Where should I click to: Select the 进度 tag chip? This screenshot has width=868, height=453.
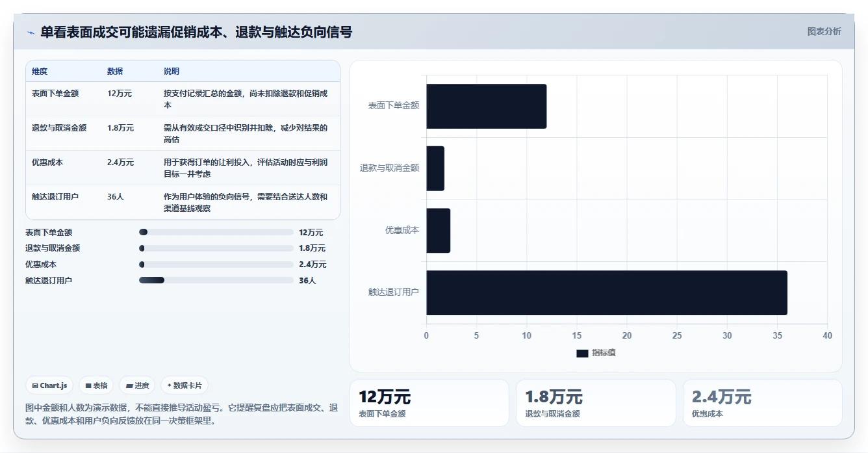coord(137,385)
